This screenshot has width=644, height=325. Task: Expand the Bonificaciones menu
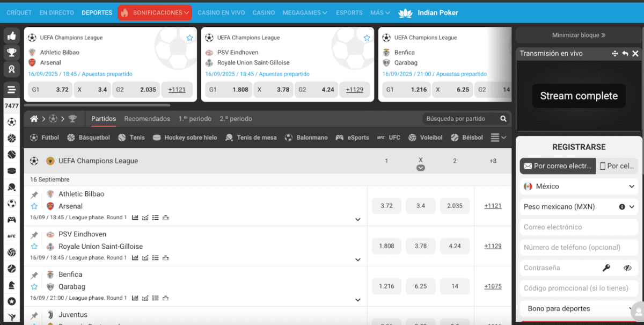pos(155,12)
